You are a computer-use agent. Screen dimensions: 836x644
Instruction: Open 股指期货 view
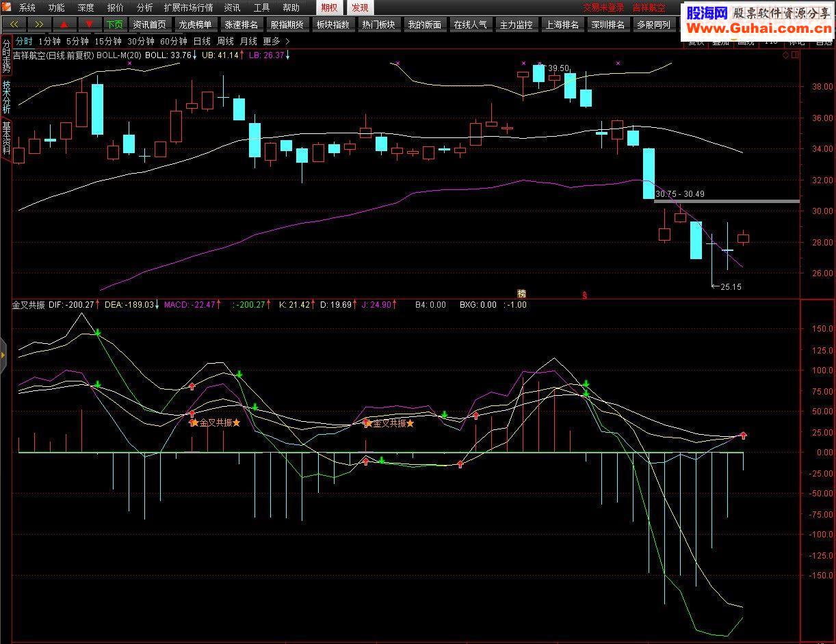point(287,25)
